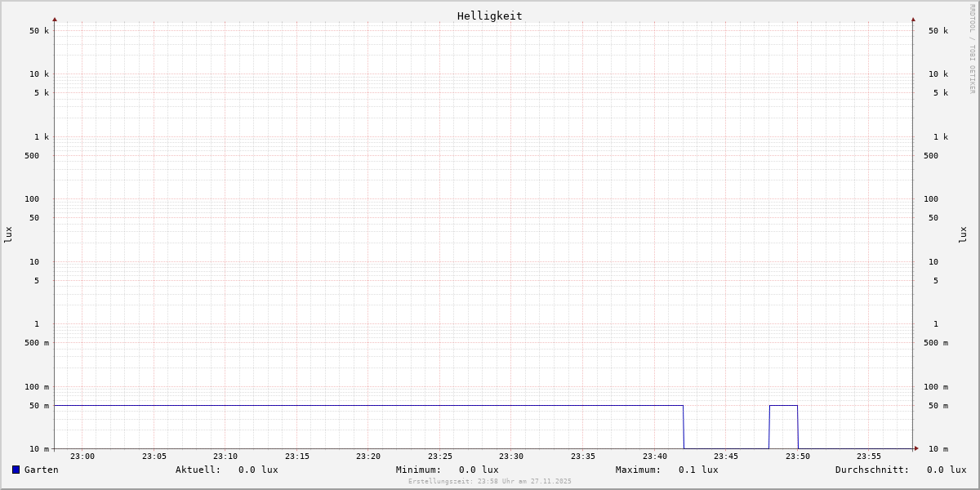This screenshot has width=980, height=490.
Task: Click the 23:05 time axis label
Action: (x=154, y=457)
